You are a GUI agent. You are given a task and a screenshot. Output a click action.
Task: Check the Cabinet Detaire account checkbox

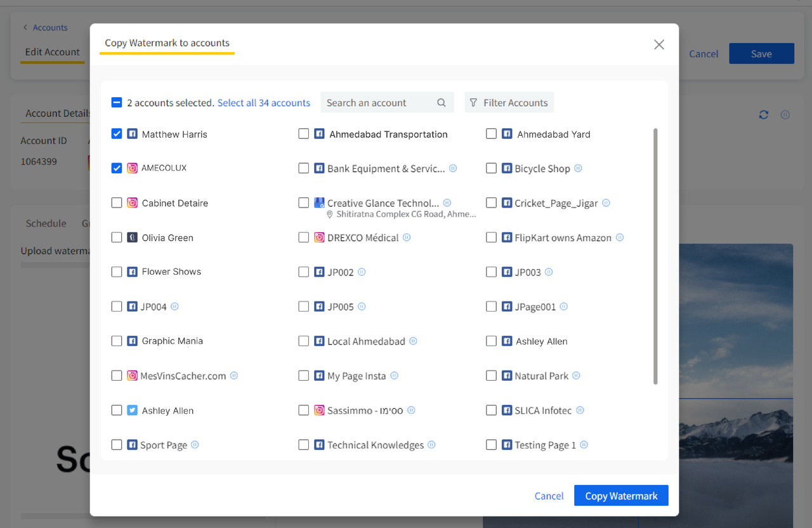coord(117,203)
